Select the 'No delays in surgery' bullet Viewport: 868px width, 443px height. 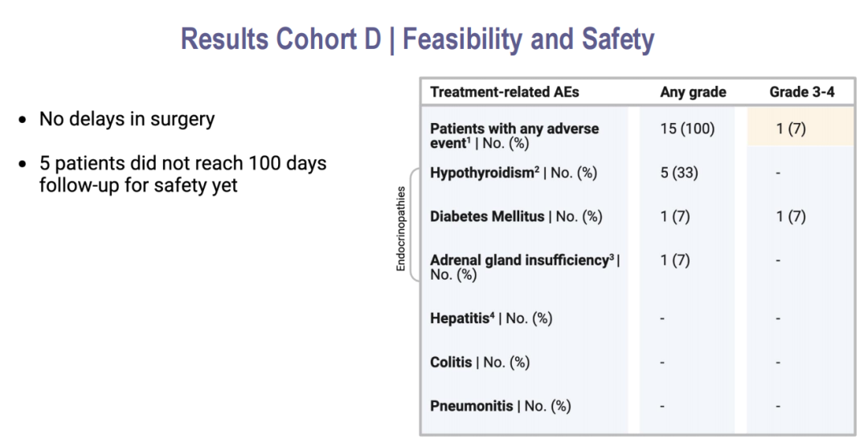126,119
